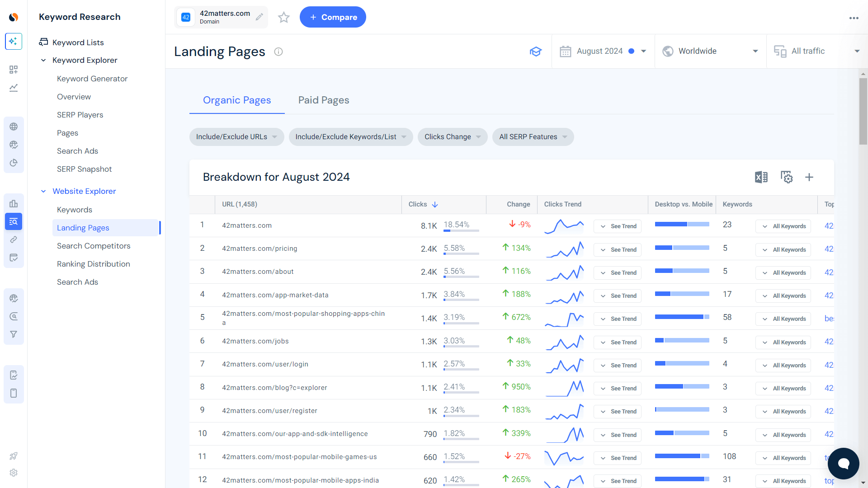This screenshot has height=488, width=868.
Task: Expand All Keywords for 42matters.com/jobs row
Action: click(x=783, y=342)
